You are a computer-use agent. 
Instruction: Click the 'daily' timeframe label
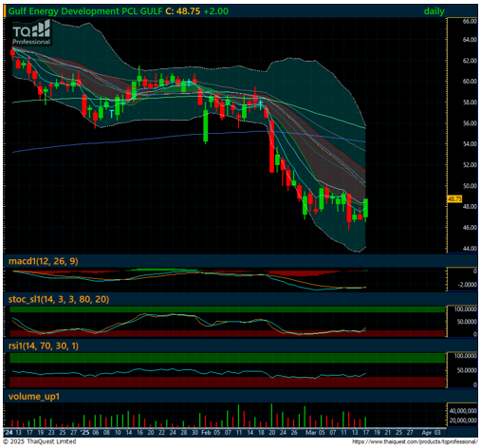click(434, 11)
